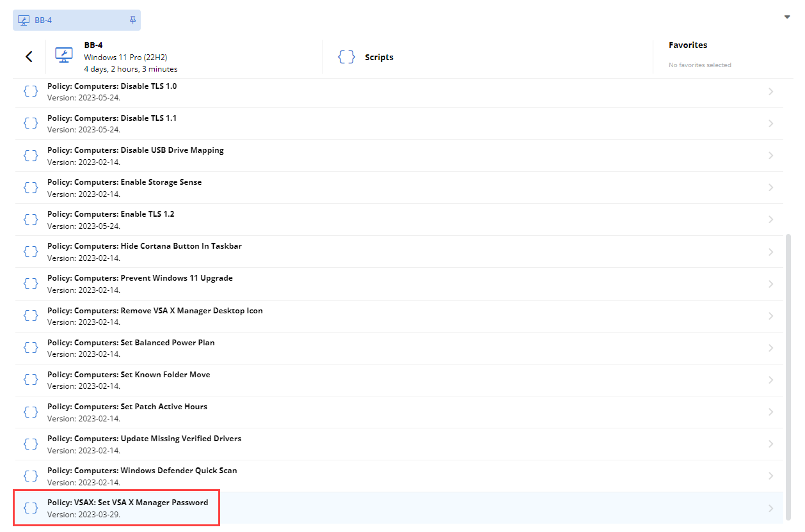Open chevron for Set Known Folder Move row
805x532 pixels.
[x=770, y=379]
